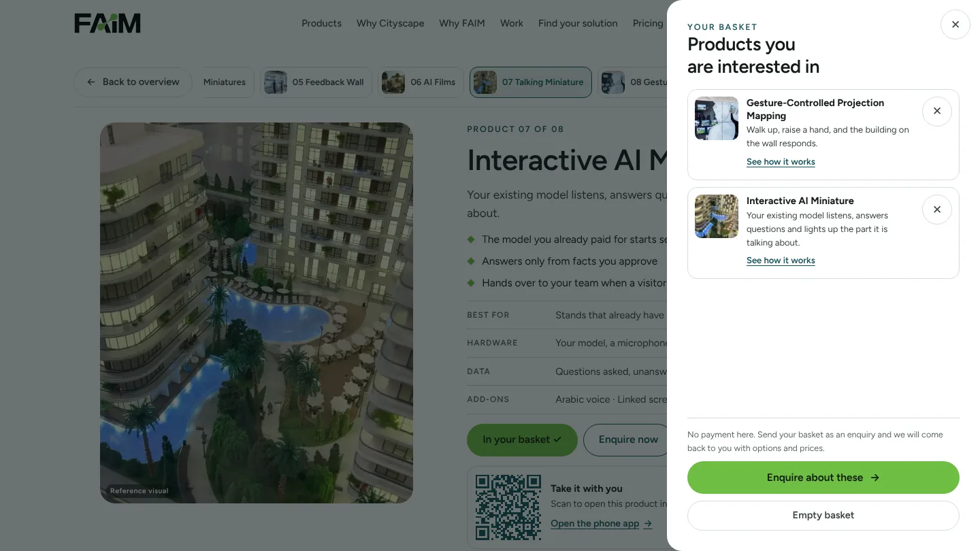Open Why Cityscape in navigation
Screen dimensions: 980x551
click(390, 23)
